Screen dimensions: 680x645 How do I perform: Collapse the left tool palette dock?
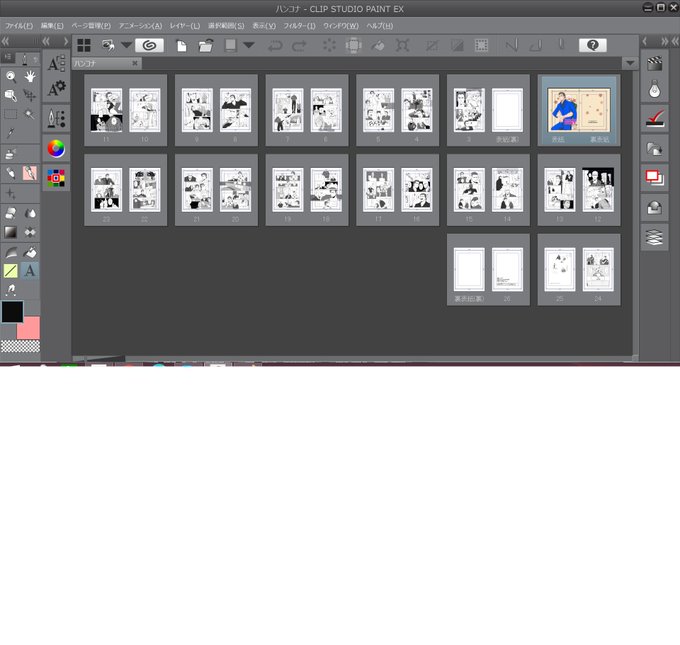[6, 41]
